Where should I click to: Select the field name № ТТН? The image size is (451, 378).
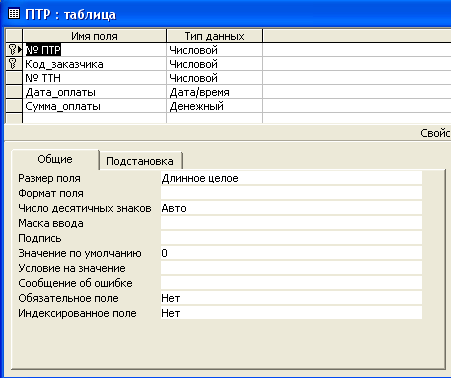tap(94, 78)
